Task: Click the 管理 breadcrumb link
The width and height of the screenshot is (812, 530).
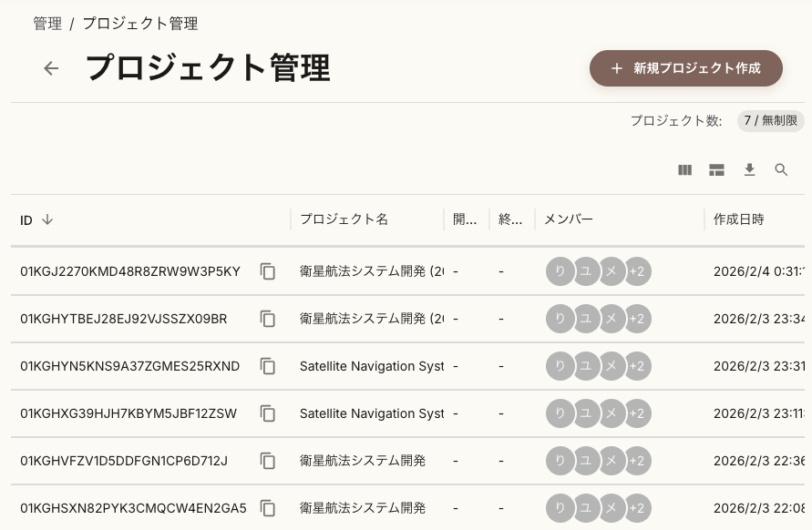Action: (x=47, y=24)
